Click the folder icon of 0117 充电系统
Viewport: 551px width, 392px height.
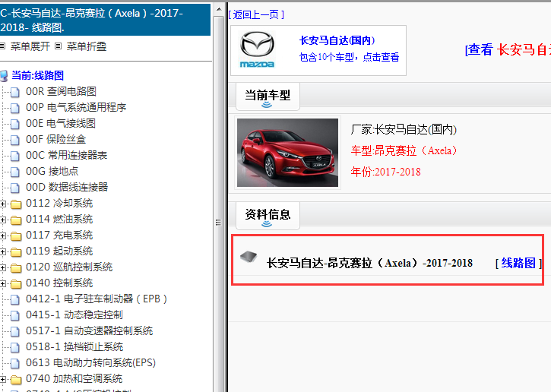[16, 236]
